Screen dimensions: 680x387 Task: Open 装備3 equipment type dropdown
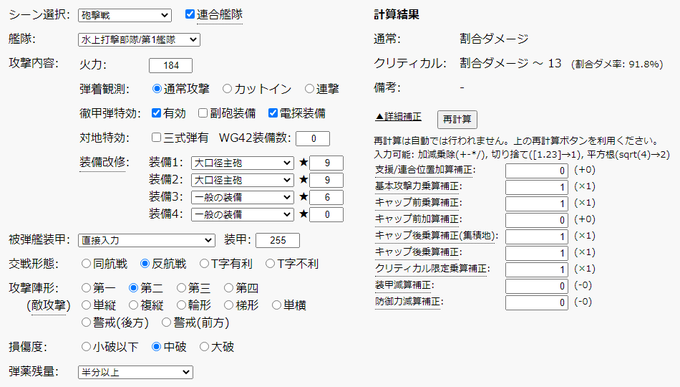click(242, 197)
